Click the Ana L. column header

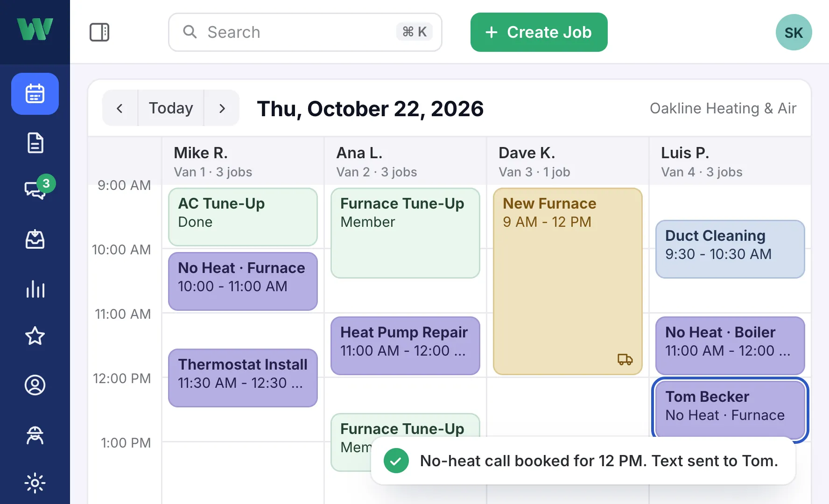point(405,161)
